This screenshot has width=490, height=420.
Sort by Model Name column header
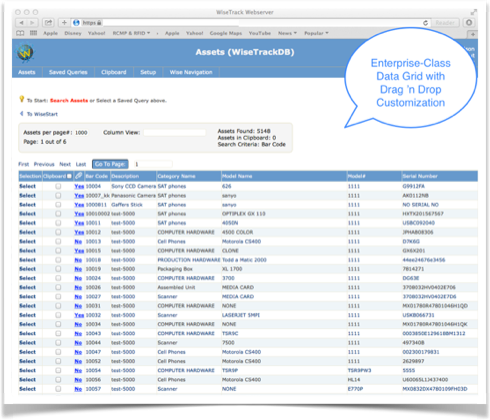pos(237,176)
